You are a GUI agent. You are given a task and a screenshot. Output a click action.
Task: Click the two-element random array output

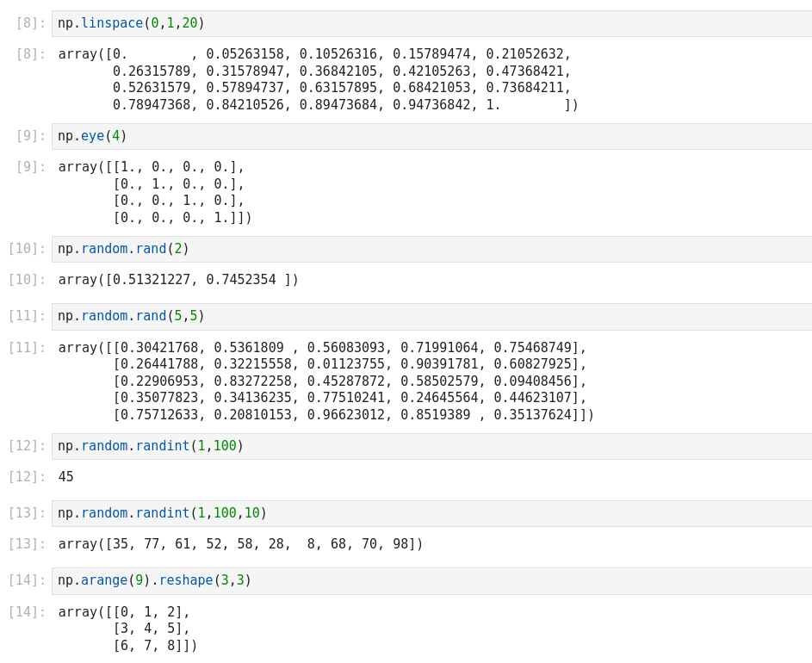tap(178, 280)
